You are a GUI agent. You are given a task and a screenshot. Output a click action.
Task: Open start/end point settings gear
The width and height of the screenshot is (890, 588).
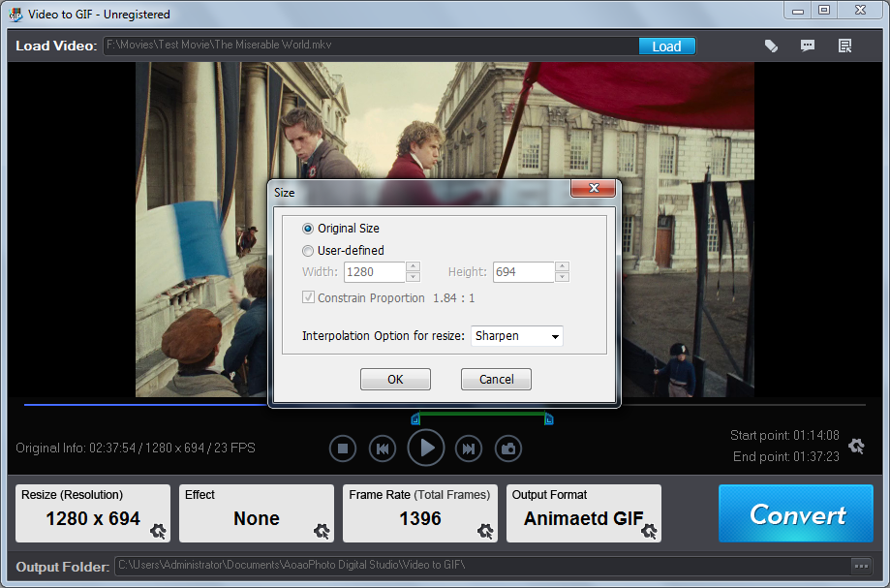click(x=856, y=447)
